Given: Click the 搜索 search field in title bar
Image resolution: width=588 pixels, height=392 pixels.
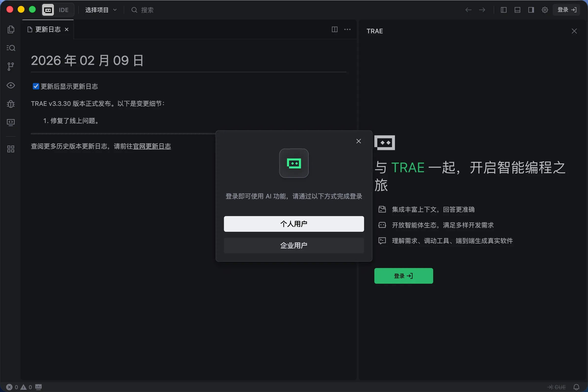Looking at the screenshot, I should [x=147, y=10].
